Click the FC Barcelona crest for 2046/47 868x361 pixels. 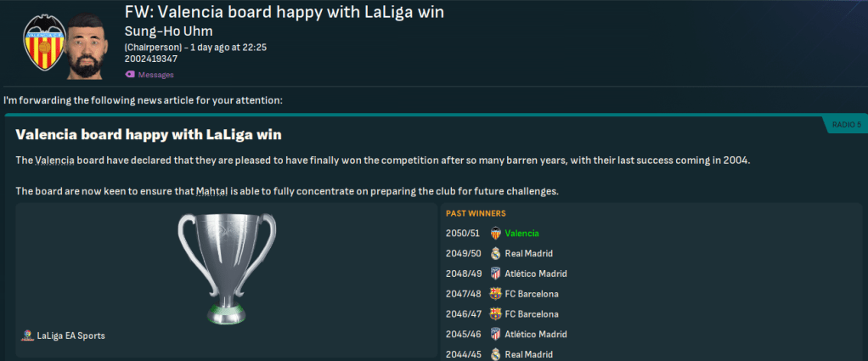pyautogui.click(x=495, y=314)
